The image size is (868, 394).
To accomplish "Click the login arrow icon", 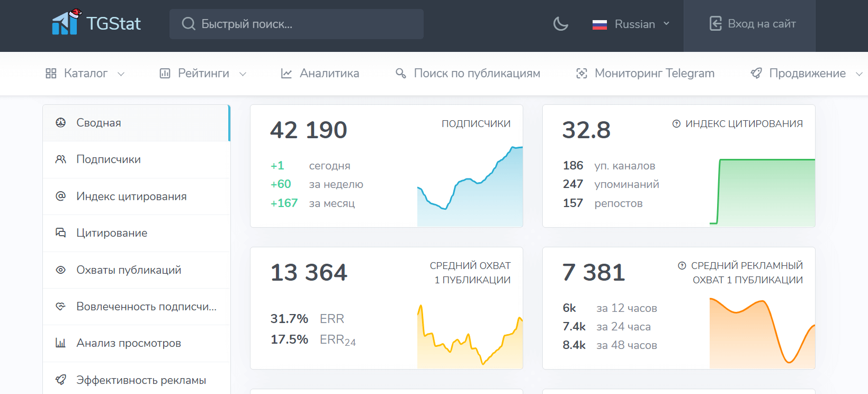I will 715,24.
